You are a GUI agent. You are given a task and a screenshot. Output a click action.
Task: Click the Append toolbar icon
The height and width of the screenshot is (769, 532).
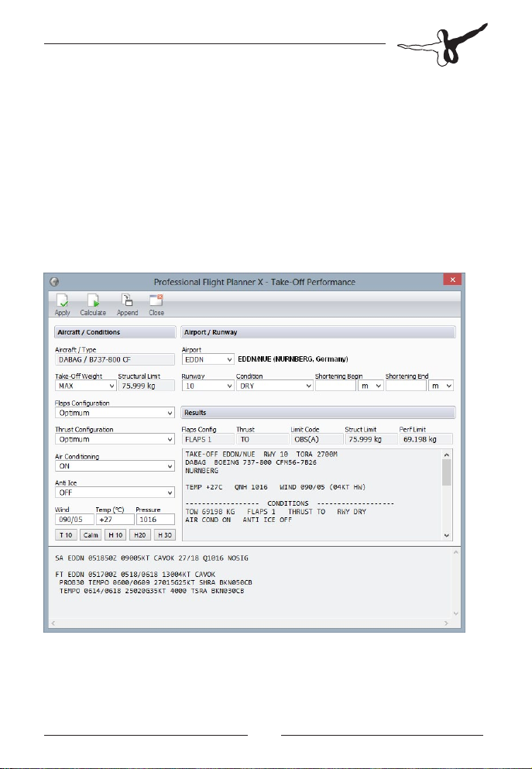(127, 304)
